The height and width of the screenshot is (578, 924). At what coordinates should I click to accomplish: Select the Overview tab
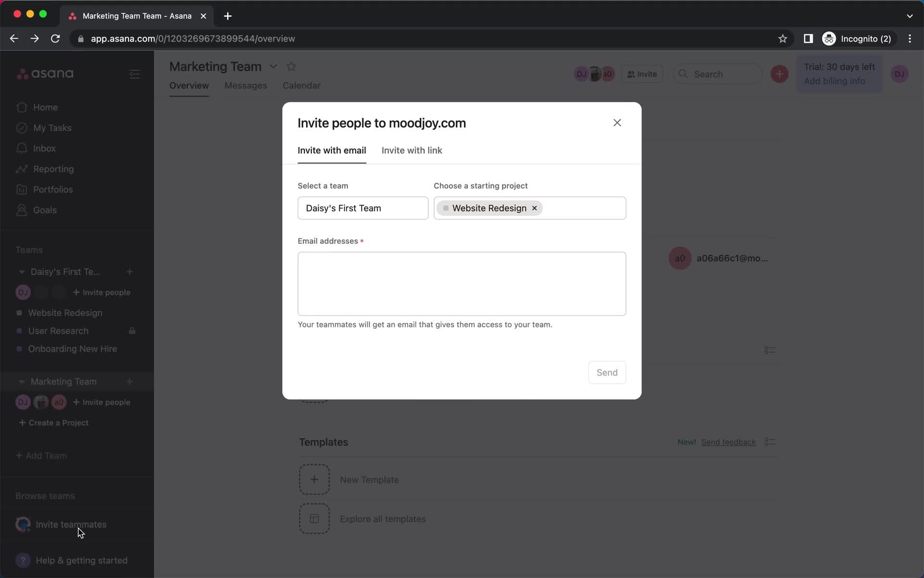(x=189, y=86)
